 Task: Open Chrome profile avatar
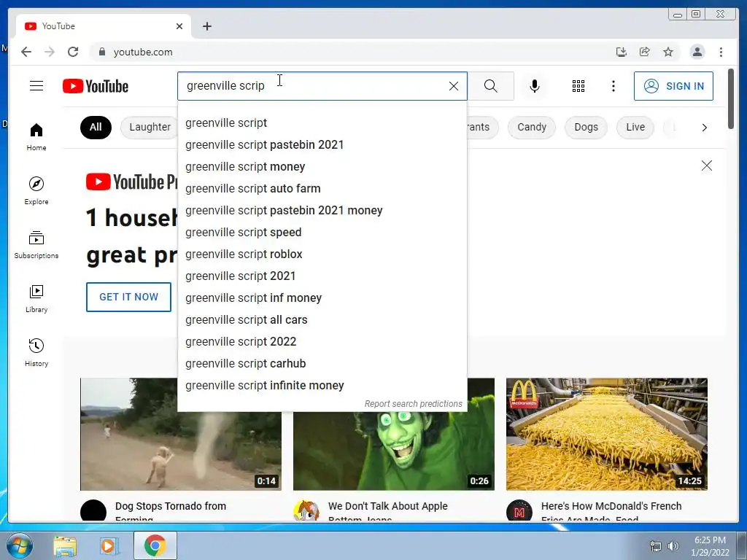697,52
